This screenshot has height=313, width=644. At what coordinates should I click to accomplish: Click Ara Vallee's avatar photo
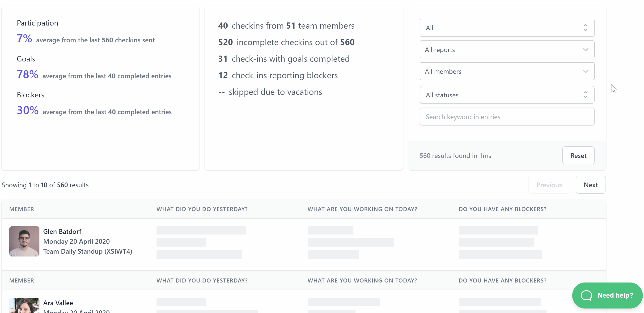[x=24, y=305]
